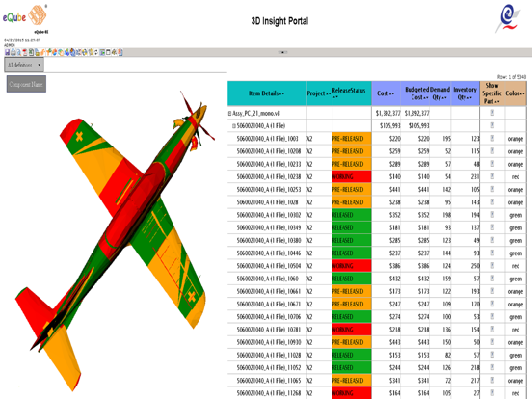Click PRE-RELEASED status cell for row 10930

point(352,342)
